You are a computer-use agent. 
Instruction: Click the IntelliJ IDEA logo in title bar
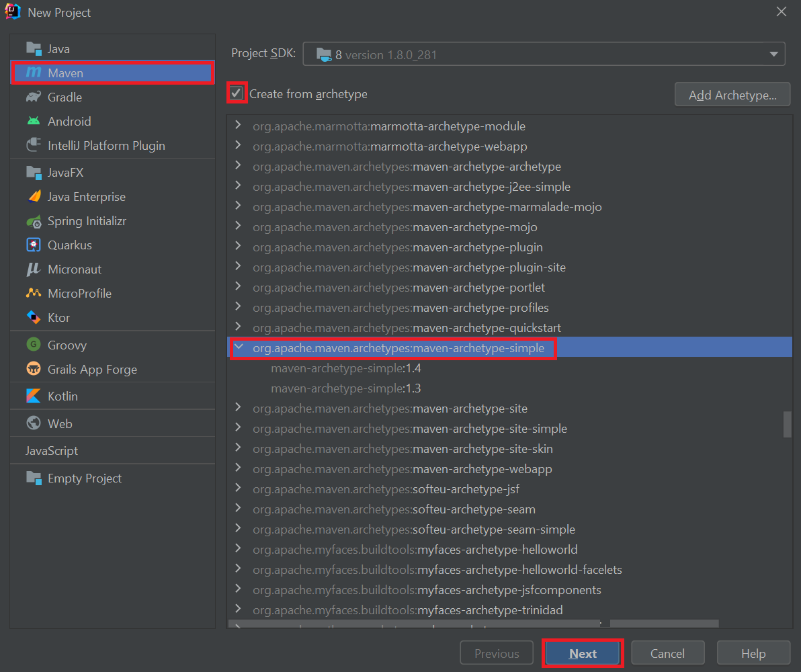click(12, 11)
